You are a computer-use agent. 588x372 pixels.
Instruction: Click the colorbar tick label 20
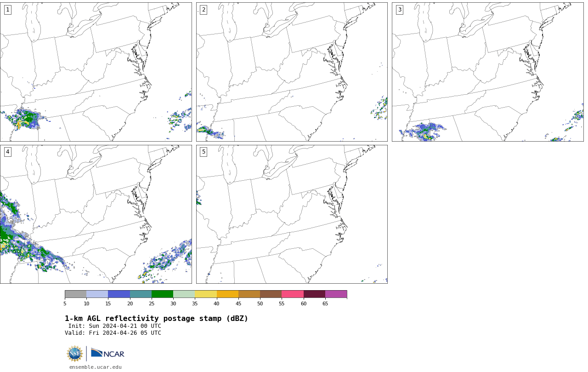pyautogui.click(x=130, y=303)
